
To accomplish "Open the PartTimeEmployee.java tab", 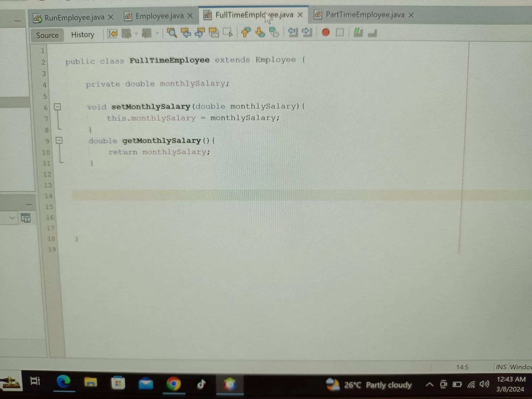I will pyautogui.click(x=365, y=15).
